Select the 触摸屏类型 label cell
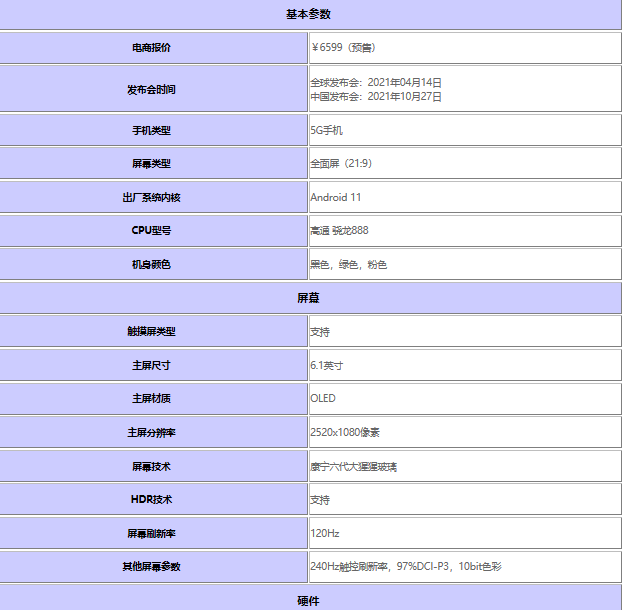The height and width of the screenshot is (610, 622). click(152, 331)
